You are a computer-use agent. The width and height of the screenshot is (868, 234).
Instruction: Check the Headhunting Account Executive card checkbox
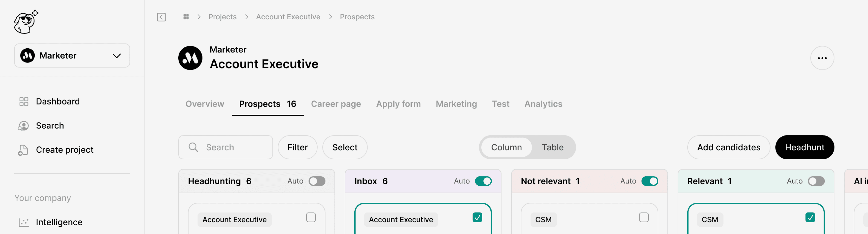[311, 217]
